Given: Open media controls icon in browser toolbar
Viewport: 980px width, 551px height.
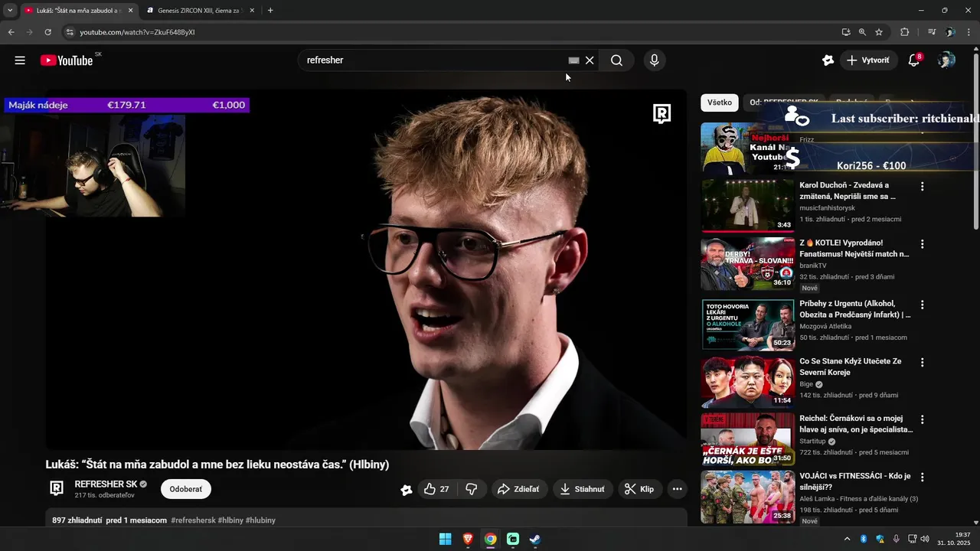Looking at the screenshot, I should tap(932, 32).
